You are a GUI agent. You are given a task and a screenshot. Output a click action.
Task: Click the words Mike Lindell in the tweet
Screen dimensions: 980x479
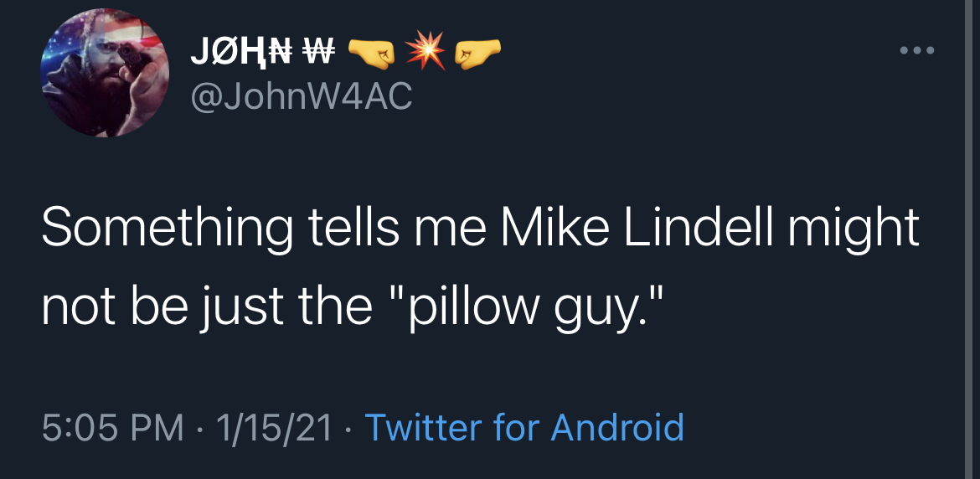click(x=637, y=228)
